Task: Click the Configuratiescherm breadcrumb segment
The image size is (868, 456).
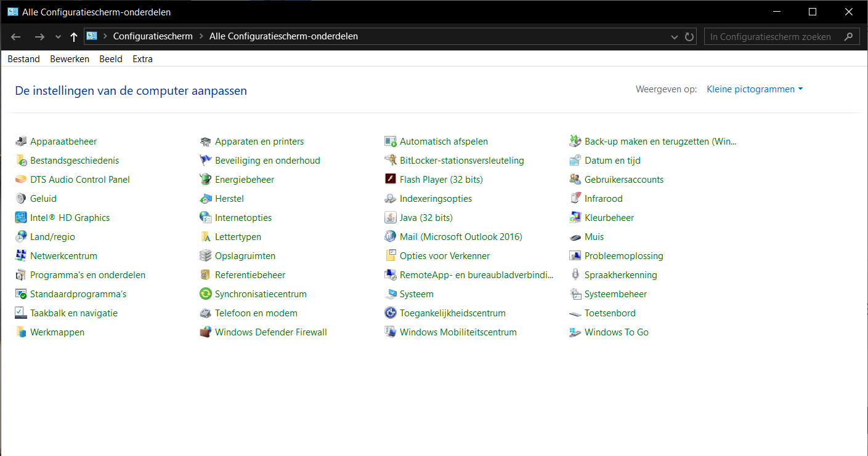Action: (153, 36)
